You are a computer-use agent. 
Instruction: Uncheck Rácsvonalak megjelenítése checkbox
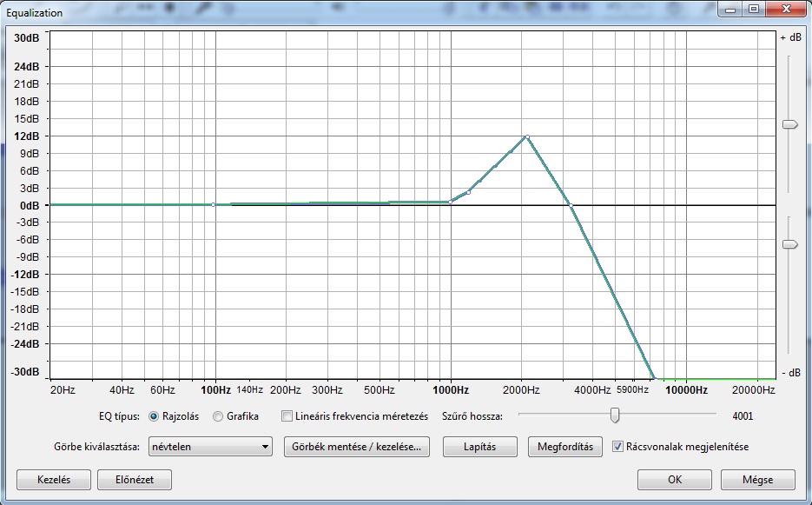(x=618, y=447)
